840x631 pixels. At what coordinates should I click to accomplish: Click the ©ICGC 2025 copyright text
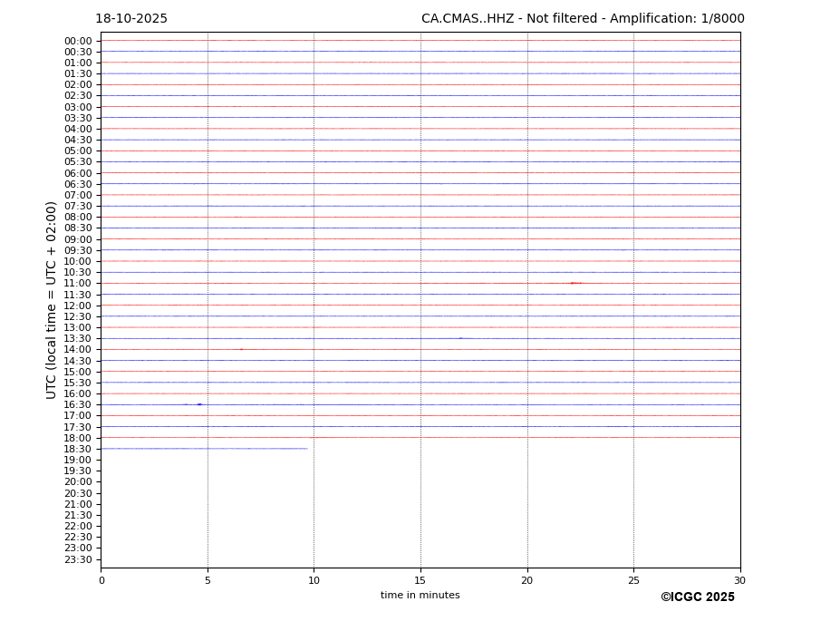coord(697,597)
